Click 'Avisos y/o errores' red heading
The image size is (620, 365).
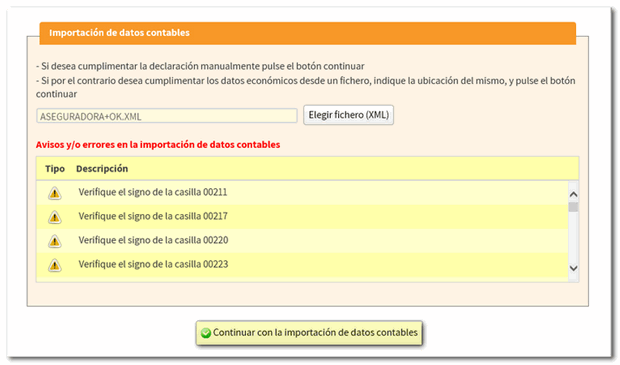tap(158, 145)
